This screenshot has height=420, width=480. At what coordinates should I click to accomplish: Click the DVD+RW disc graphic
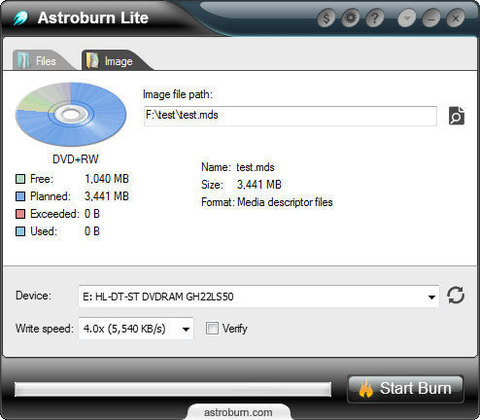[71, 114]
